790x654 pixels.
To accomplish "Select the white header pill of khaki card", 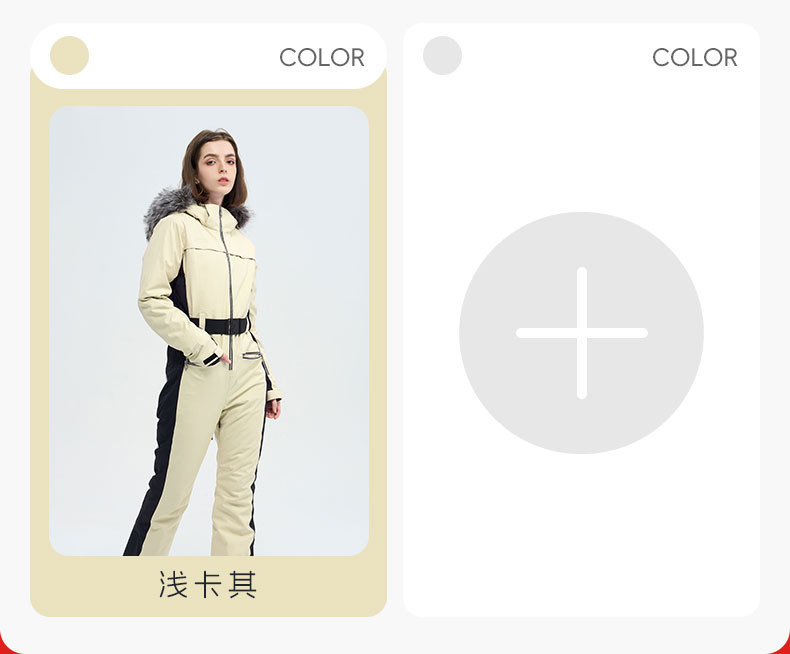I will pyautogui.click(x=208, y=56).
